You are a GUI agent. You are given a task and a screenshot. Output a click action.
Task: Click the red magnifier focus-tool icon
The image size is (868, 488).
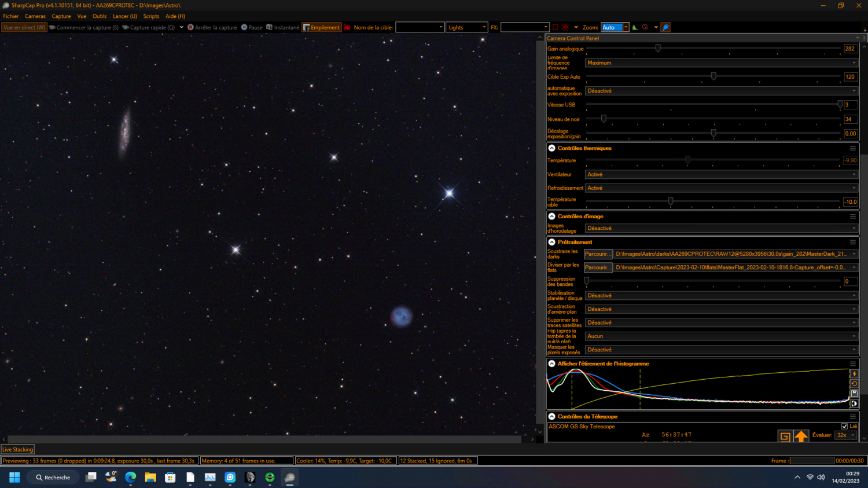pos(645,27)
